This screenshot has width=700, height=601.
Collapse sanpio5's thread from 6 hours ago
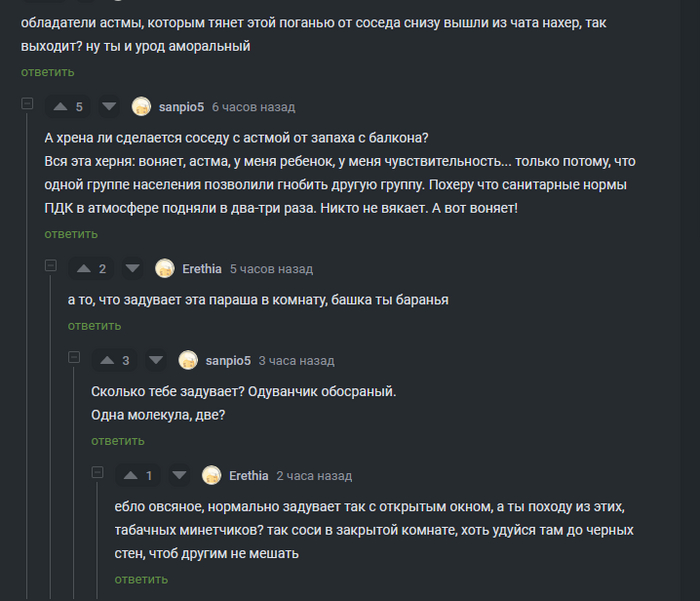pyautogui.click(x=27, y=104)
